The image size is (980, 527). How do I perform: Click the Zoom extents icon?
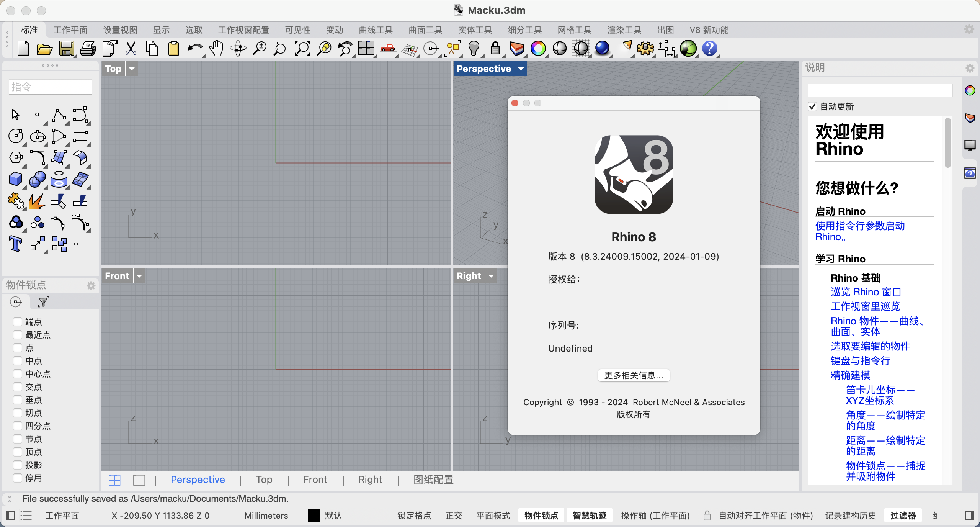[x=302, y=49]
